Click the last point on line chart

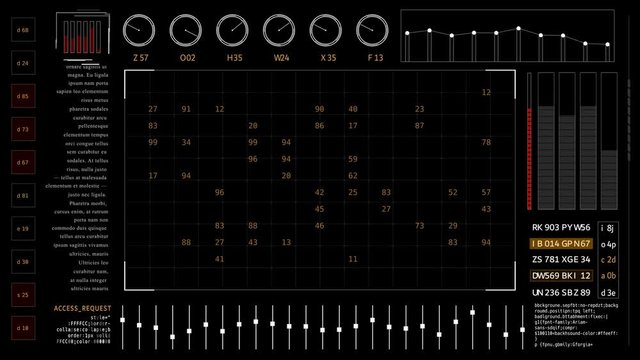pyautogui.click(x=607, y=44)
